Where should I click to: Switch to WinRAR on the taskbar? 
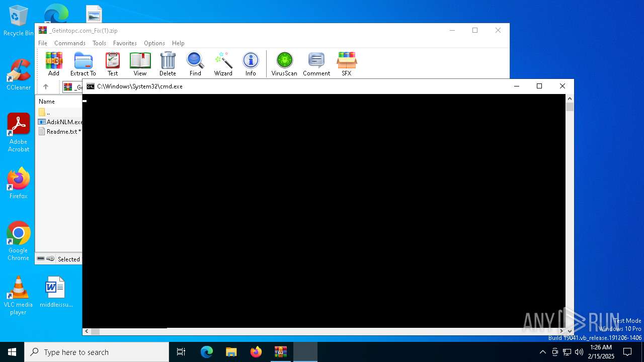pos(281,352)
